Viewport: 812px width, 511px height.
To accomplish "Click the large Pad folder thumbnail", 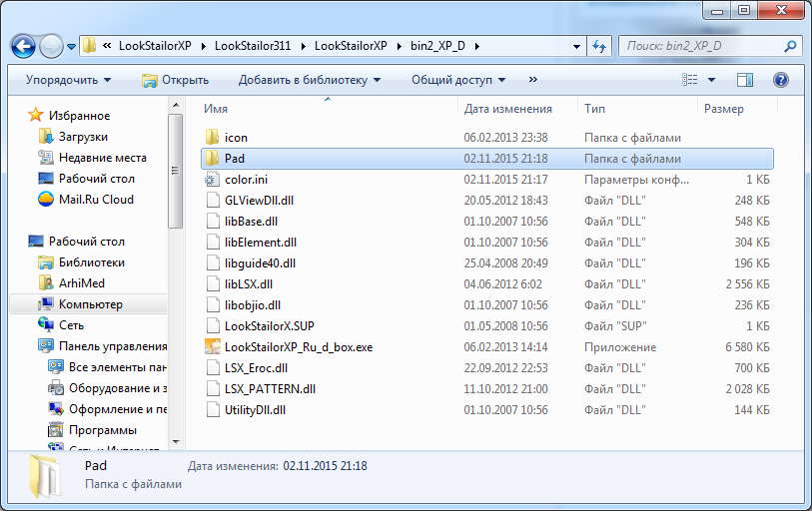I will pyautogui.click(x=45, y=476).
